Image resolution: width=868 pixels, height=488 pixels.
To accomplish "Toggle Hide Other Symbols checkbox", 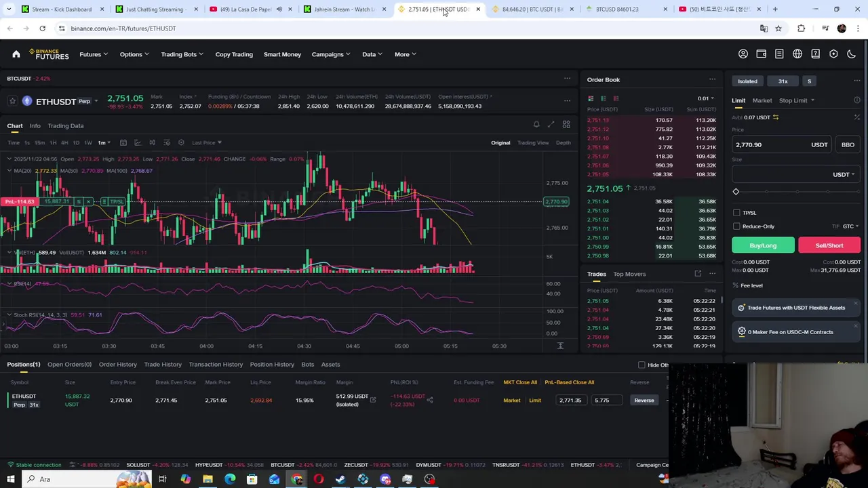I will pos(642,365).
